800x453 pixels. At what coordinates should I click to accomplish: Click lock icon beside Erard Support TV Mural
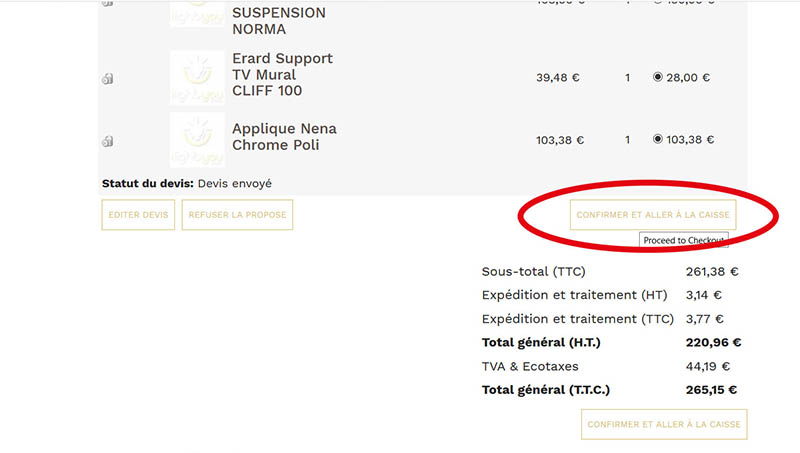click(107, 79)
